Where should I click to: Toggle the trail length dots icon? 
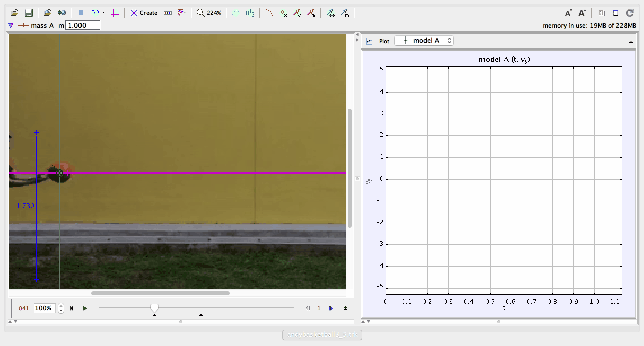(236, 13)
